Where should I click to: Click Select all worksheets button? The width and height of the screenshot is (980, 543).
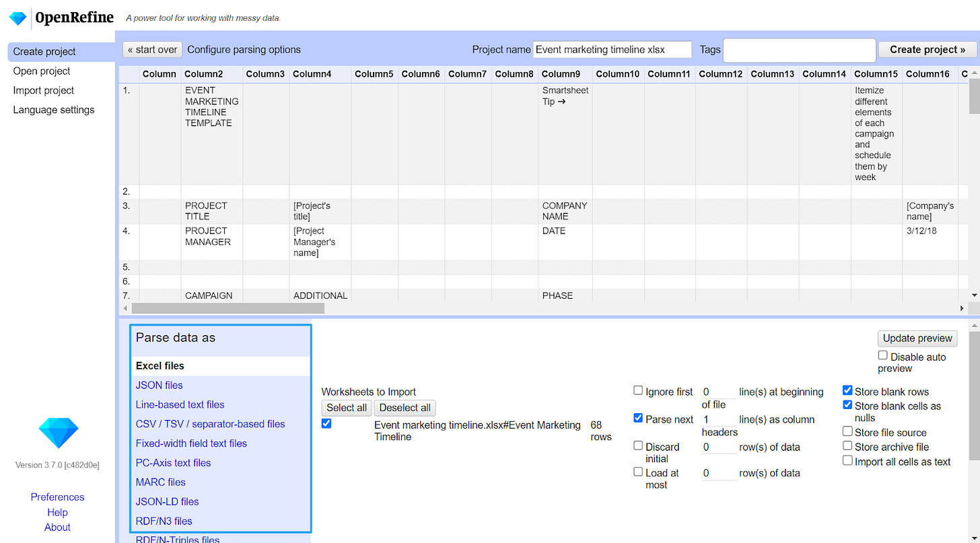point(347,408)
